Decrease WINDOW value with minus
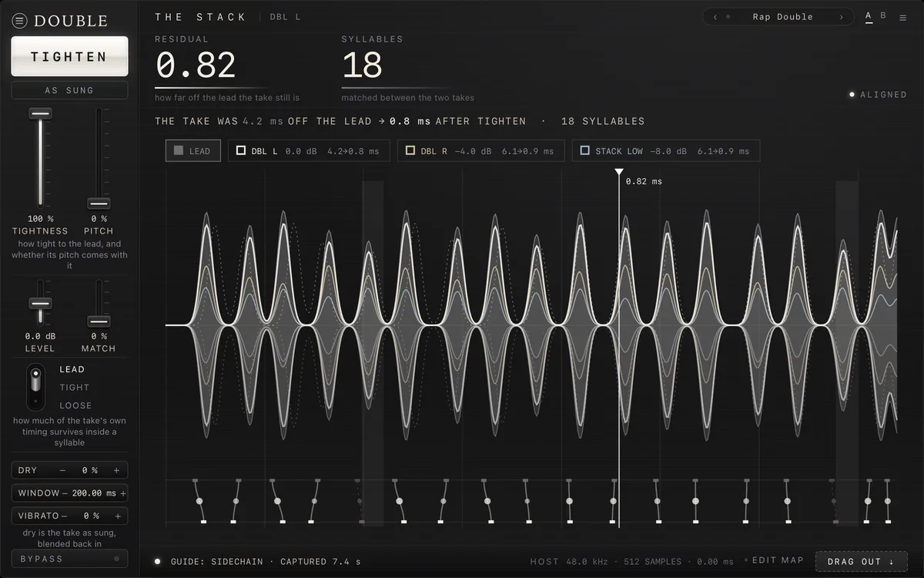924x578 pixels. 66,493
